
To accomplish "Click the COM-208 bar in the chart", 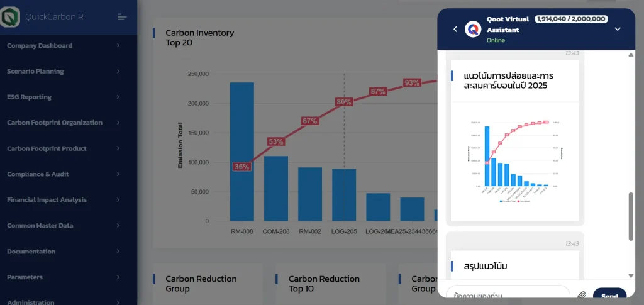I will pos(276,189).
